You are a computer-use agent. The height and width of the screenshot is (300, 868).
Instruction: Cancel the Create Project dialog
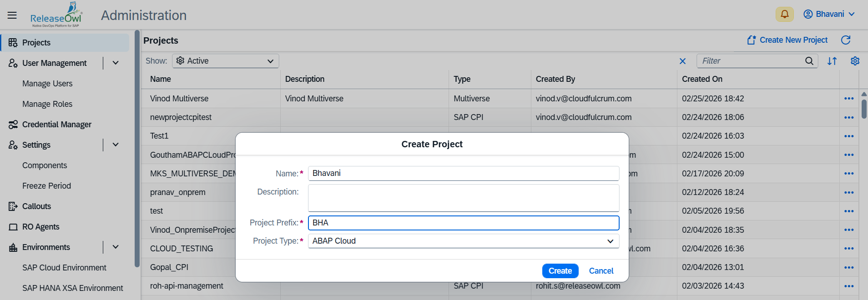tap(601, 271)
